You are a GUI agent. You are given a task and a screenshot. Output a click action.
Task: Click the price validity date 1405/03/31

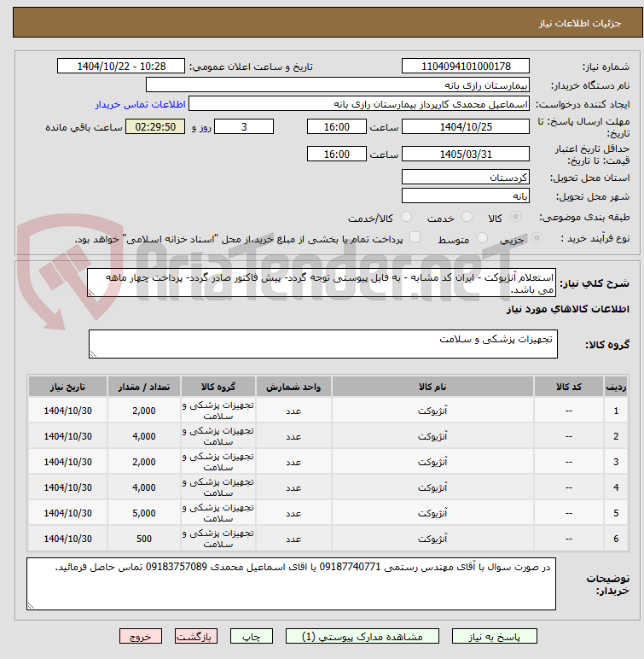(x=466, y=154)
